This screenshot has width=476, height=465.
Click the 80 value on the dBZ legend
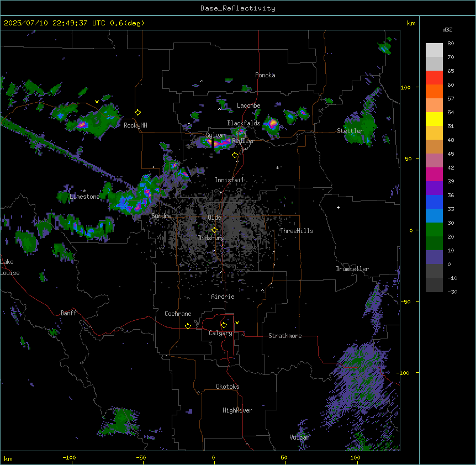tap(451, 44)
